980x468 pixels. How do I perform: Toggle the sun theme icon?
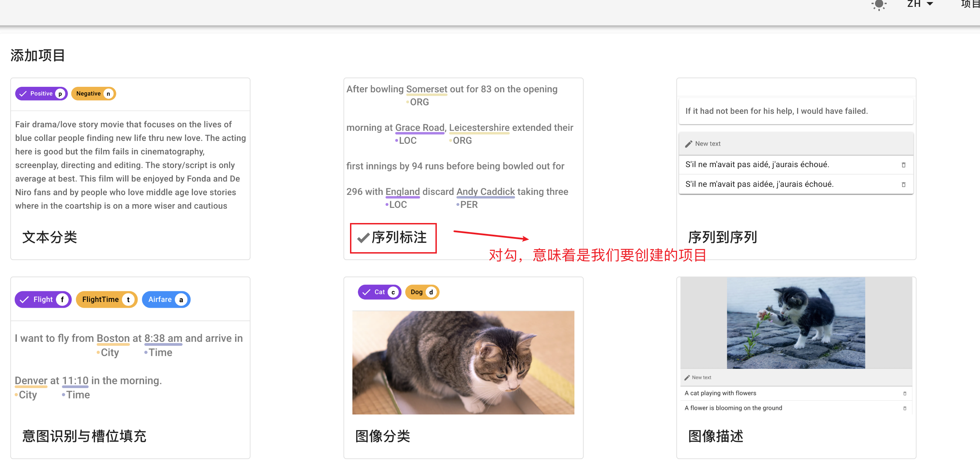pyautogui.click(x=879, y=4)
